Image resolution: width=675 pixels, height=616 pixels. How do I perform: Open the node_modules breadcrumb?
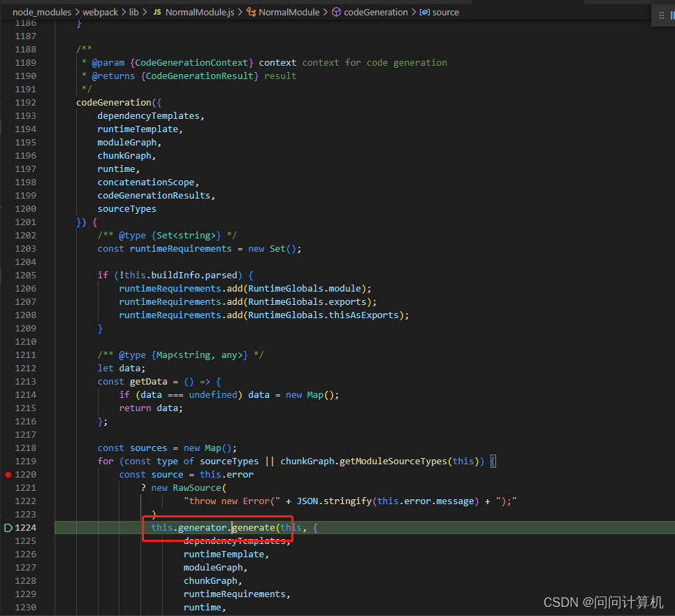coord(42,12)
